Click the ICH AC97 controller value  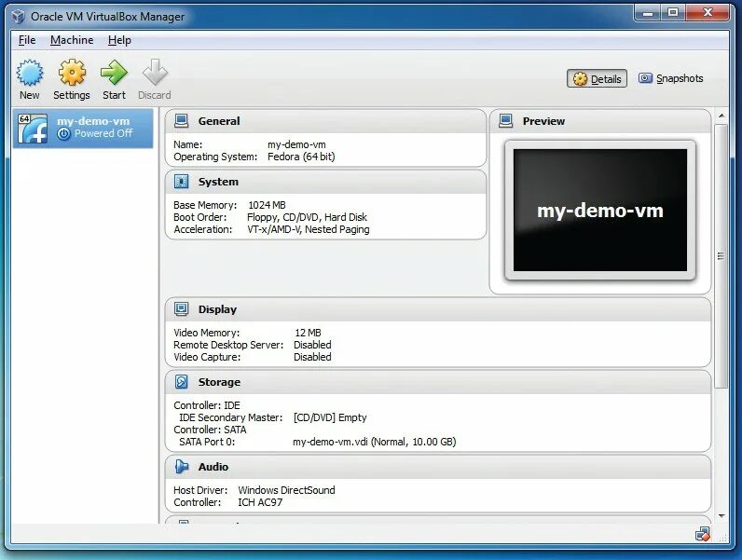click(x=260, y=502)
